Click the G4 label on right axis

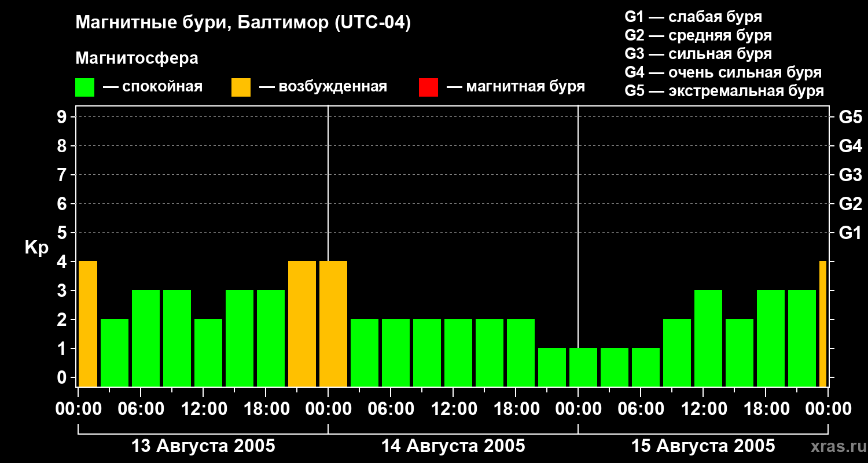[850, 146]
